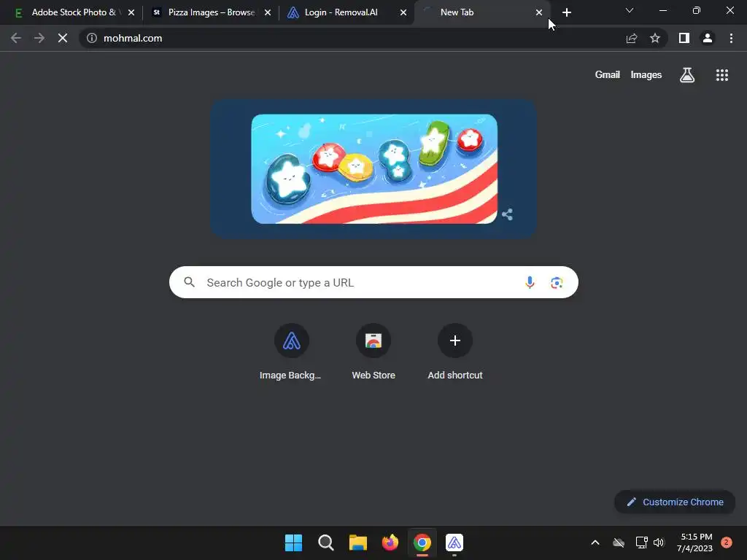The image size is (747, 560).
Task: Open notification badge showing 2
Action: 726,542
